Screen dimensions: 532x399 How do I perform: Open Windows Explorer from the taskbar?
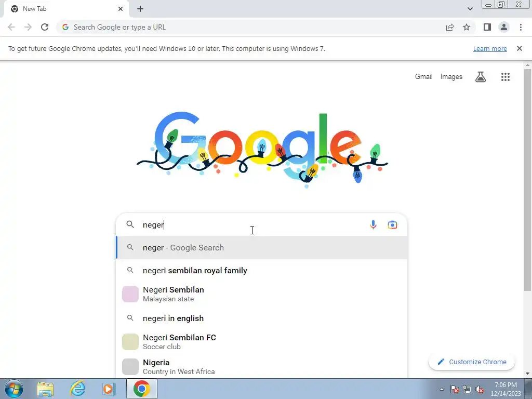click(x=45, y=389)
